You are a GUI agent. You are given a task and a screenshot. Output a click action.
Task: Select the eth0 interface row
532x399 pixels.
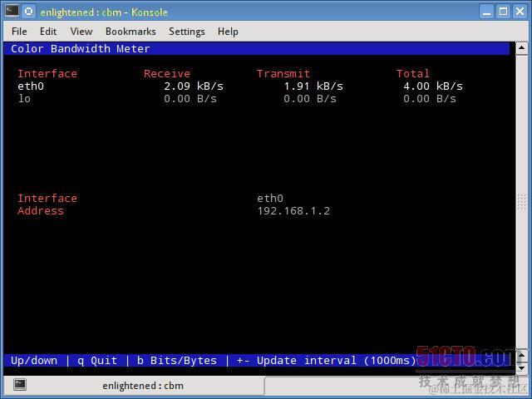pyautogui.click(x=240, y=86)
